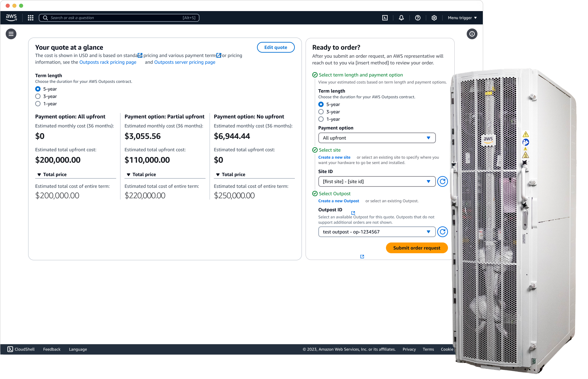This screenshot has width=588, height=379.
Task: Click the $200,000.00 upfront cost value
Action: (x=58, y=160)
